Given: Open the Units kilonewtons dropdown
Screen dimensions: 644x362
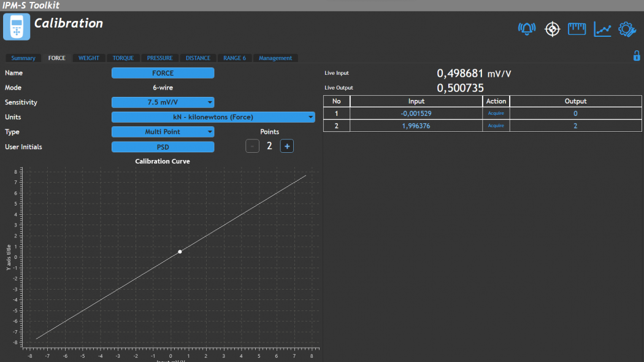Looking at the screenshot, I should click(x=213, y=117).
